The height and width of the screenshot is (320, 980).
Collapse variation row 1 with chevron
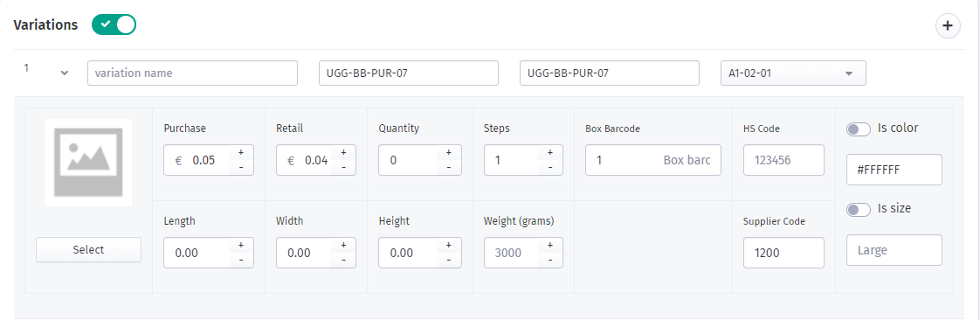tap(64, 73)
